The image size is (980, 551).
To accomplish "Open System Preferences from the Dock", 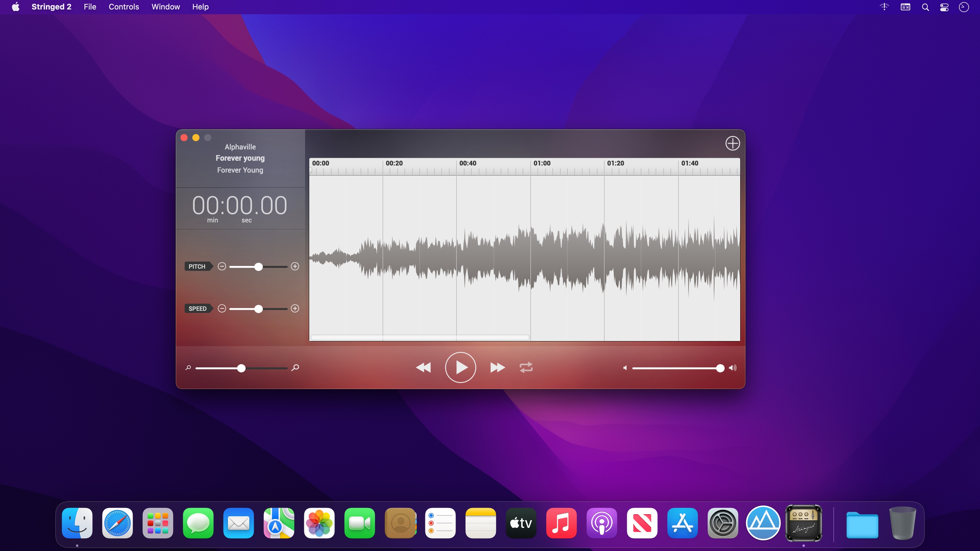I will coord(723,523).
